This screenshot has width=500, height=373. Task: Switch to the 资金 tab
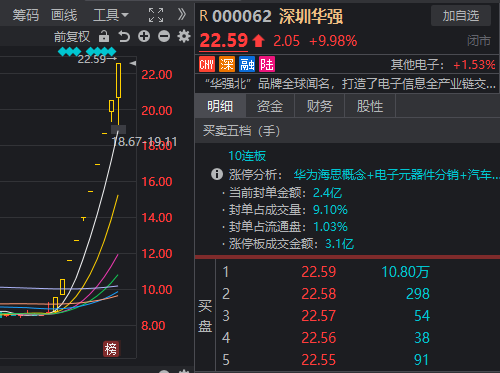(270, 106)
